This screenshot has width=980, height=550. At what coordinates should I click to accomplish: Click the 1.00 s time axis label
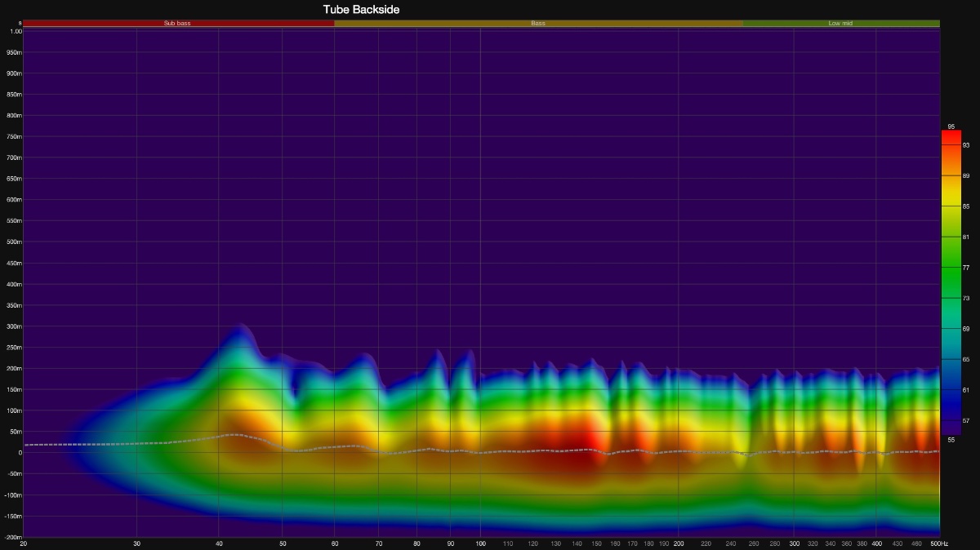tap(16, 31)
